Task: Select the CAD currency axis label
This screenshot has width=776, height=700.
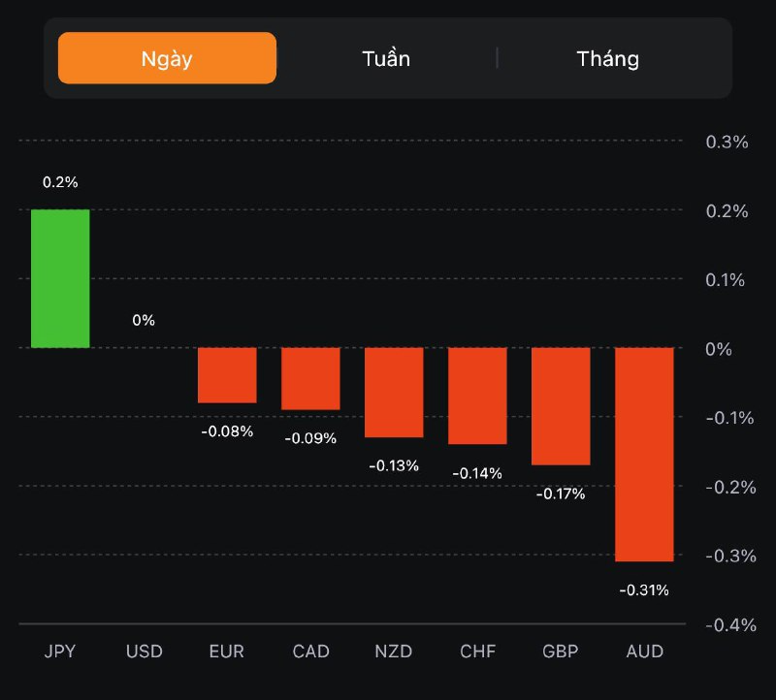Action: point(310,652)
